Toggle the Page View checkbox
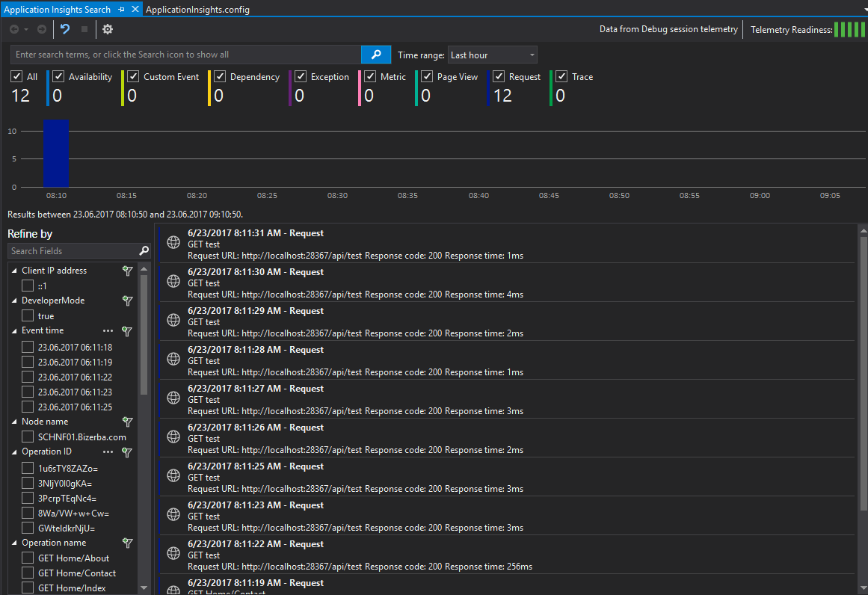868x595 pixels. [x=427, y=76]
